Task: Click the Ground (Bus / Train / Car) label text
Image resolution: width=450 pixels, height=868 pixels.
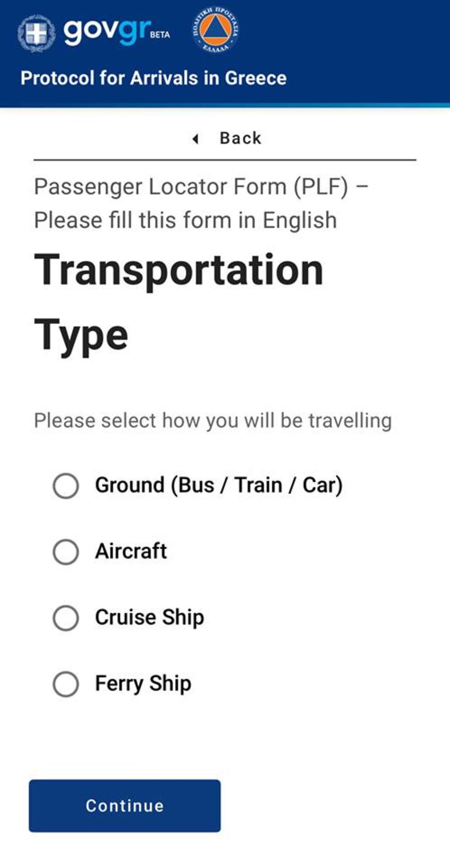Action: click(219, 485)
